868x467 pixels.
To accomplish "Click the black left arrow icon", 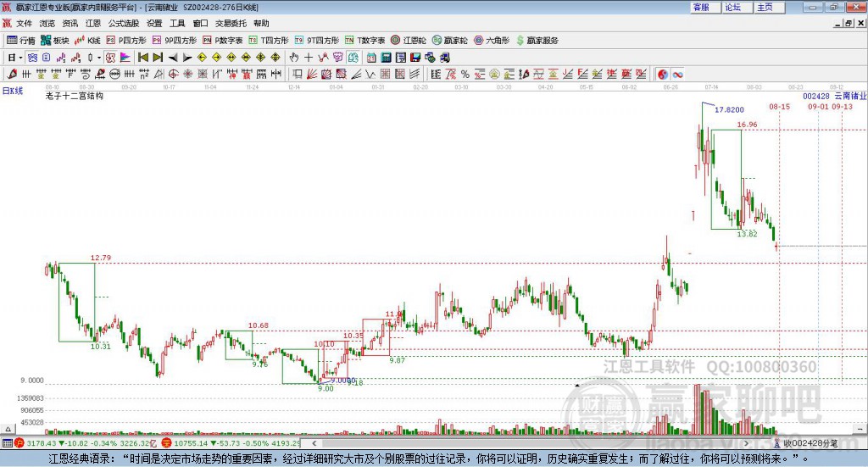I will coord(173,58).
